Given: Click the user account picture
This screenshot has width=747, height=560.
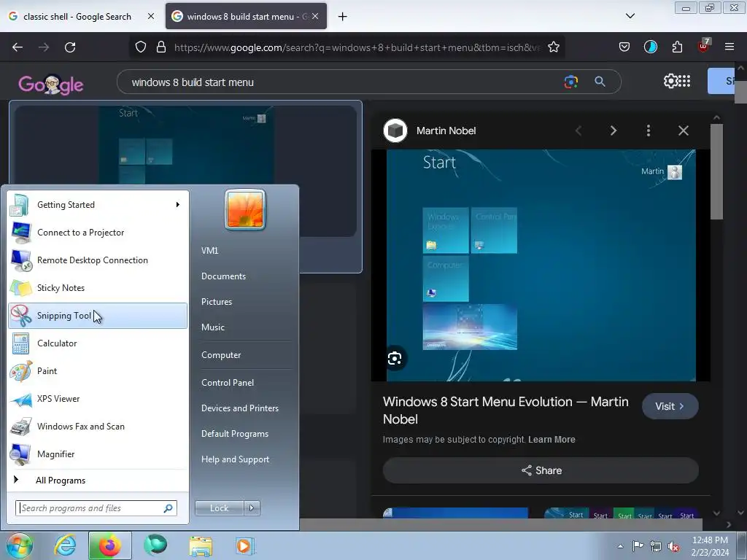Looking at the screenshot, I should (245, 209).
